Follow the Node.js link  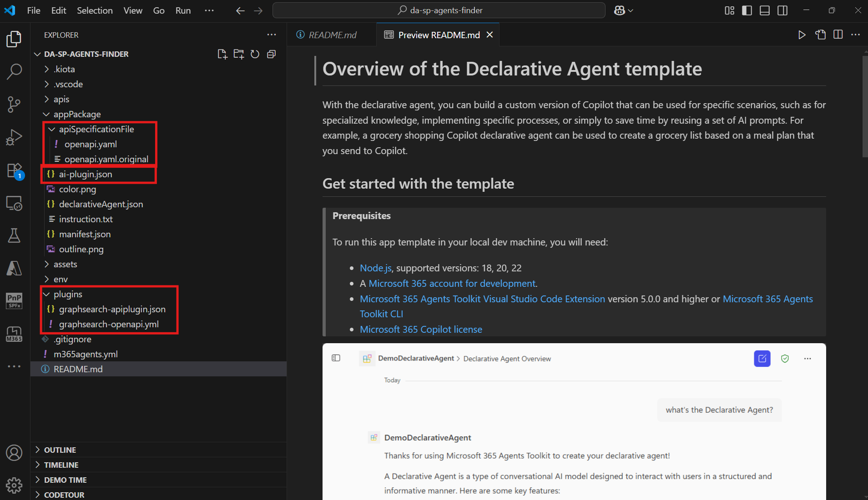[x=376, y=268]
